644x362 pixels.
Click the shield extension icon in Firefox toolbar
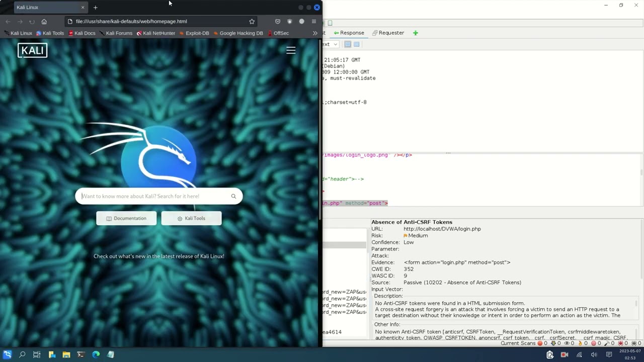pos(289,21)
